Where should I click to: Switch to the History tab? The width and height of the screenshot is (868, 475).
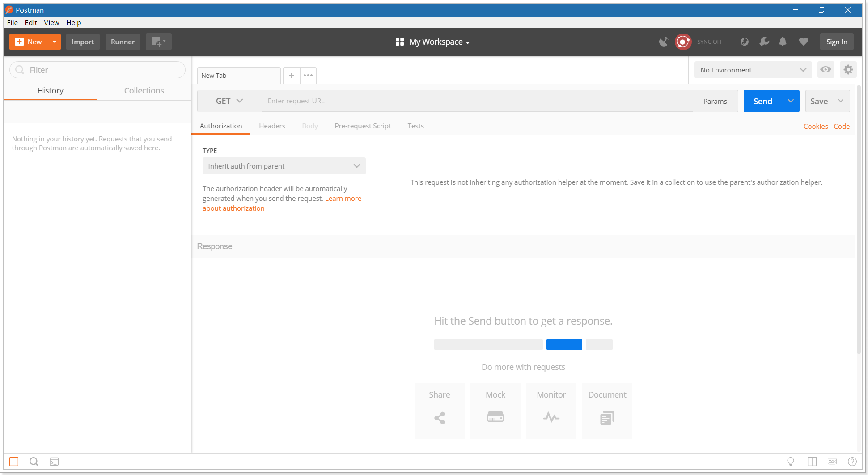[x=51, y=90]
